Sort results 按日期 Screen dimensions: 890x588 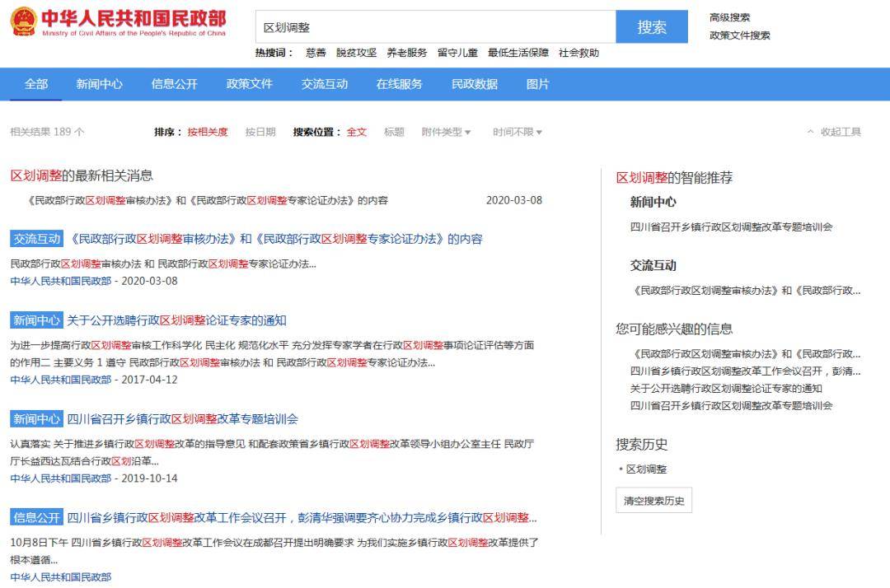pos(260,132)
